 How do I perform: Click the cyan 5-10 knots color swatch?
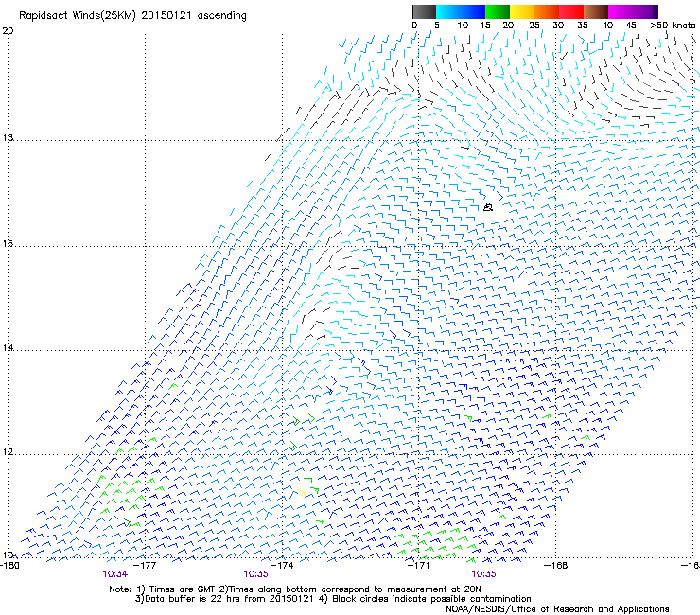click(447, 11)
